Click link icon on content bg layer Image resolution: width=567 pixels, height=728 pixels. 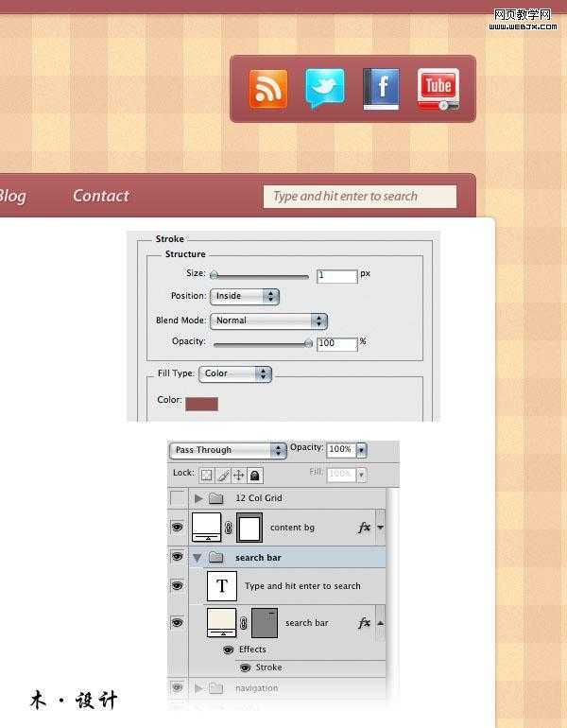(x=229, y=528)
